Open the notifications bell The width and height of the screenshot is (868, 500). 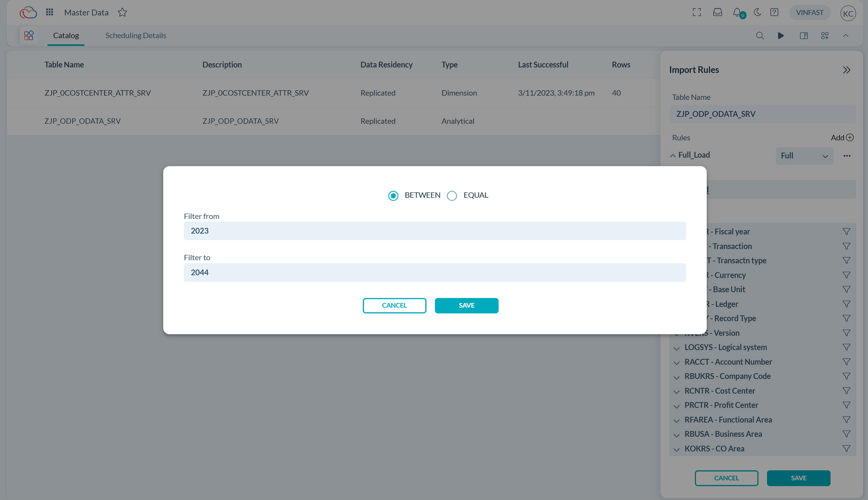[737, 12]
